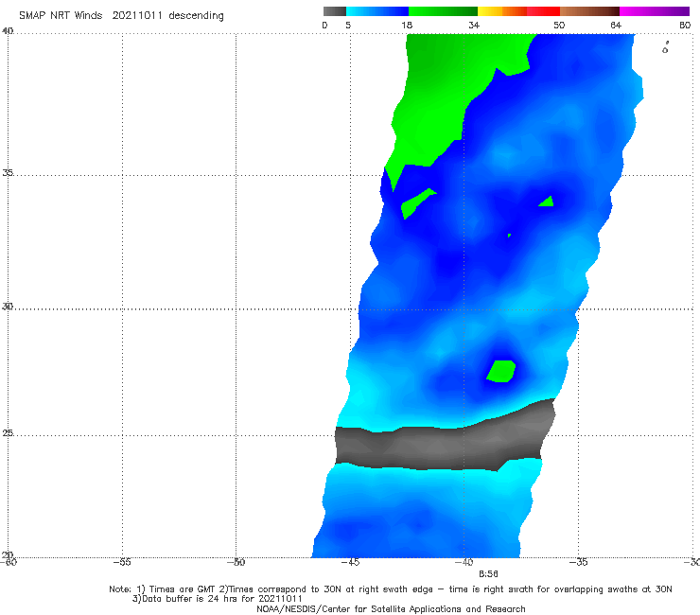Click the longitude label '-40' on the bottom axis

point(464,562)
